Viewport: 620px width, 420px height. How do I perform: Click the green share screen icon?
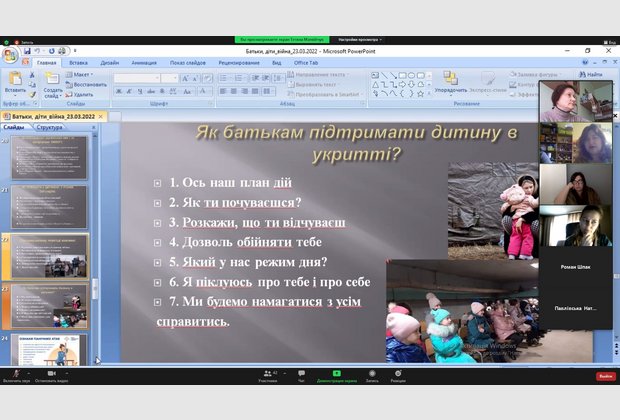click(337, 373)
